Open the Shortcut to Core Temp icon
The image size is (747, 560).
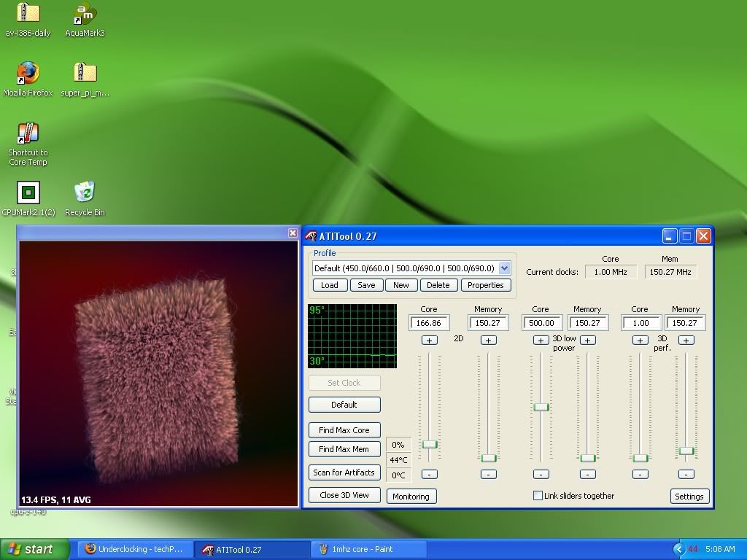point(28,134)
